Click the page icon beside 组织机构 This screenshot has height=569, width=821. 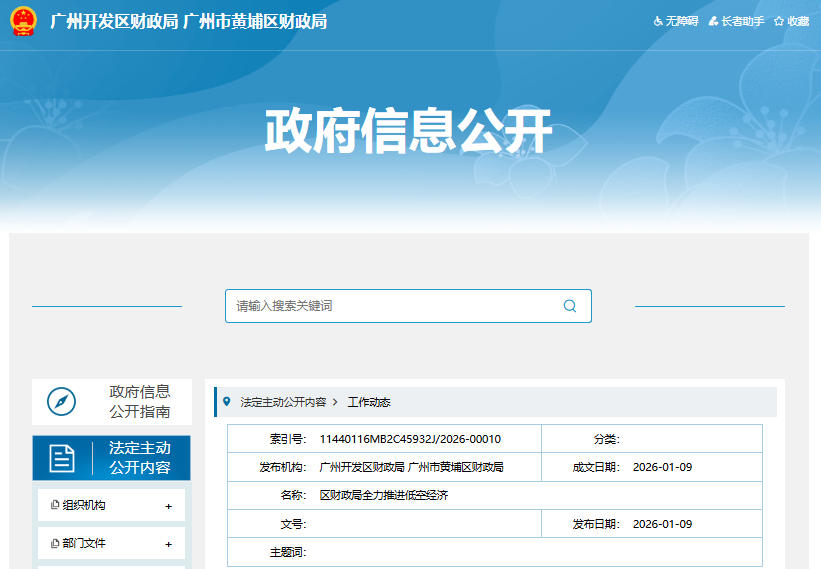(x=54, y=505)
